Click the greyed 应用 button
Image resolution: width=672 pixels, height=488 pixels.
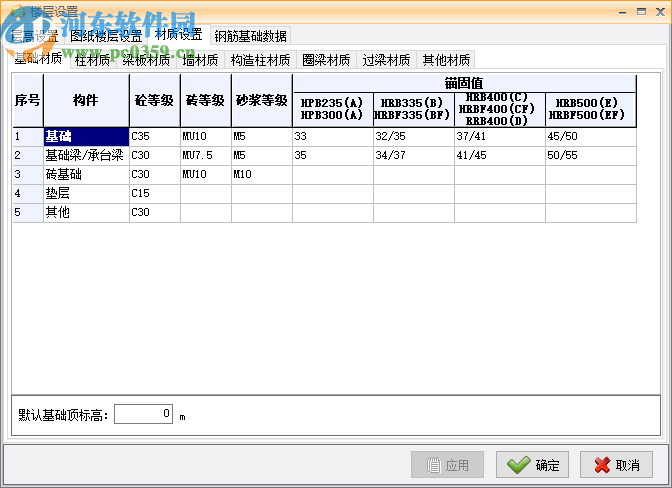click(447, 464)
